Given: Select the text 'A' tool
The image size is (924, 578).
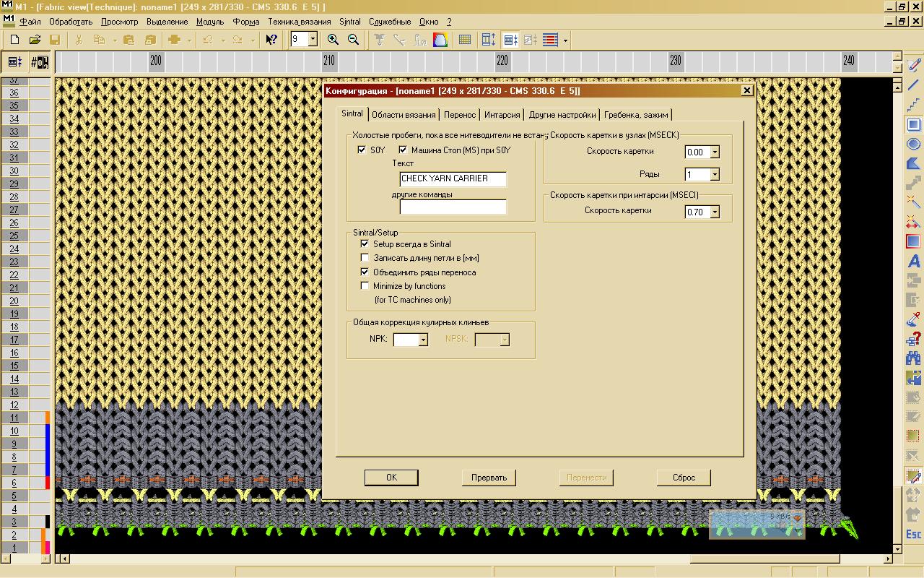Looking at the screenshot, I should click(913, 262).
